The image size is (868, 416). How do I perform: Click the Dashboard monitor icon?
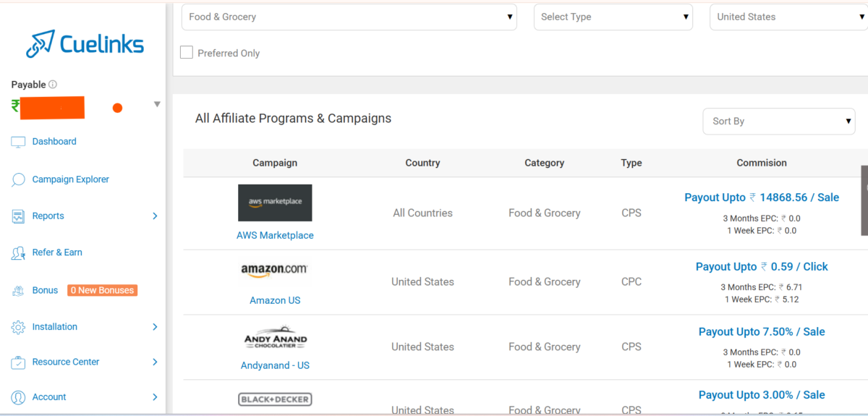[x=18, y=142]
